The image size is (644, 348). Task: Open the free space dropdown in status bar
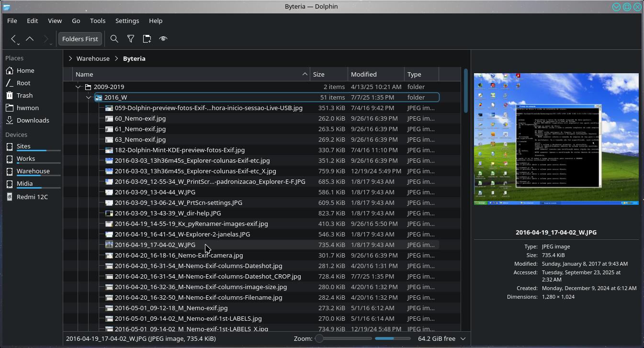pos(463,338)
